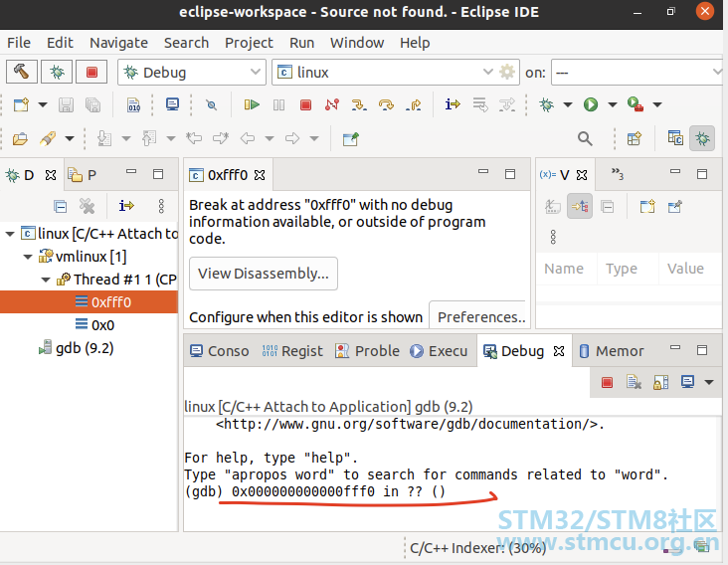Click the binary 010 file icon
Image resolution: width=728 pixels, height=565 pixels.
(x=133, y=104)
